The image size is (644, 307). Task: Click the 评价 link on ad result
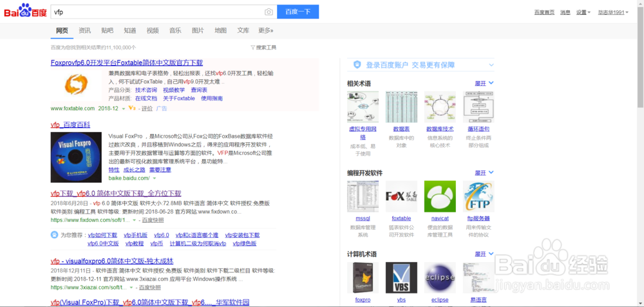(147, 109)
